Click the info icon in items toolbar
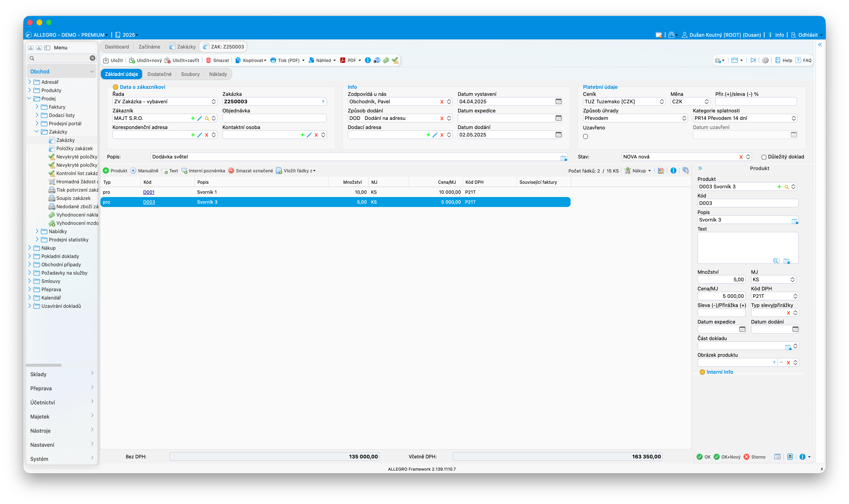849x504 pixels. (x=673, y=171)
